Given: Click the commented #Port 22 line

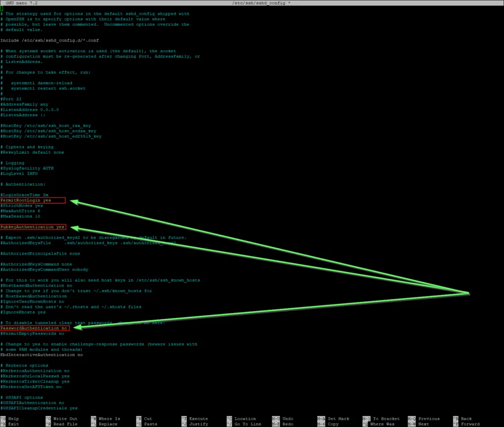Looking at the screenshot, I should click(x=11, y=99).
